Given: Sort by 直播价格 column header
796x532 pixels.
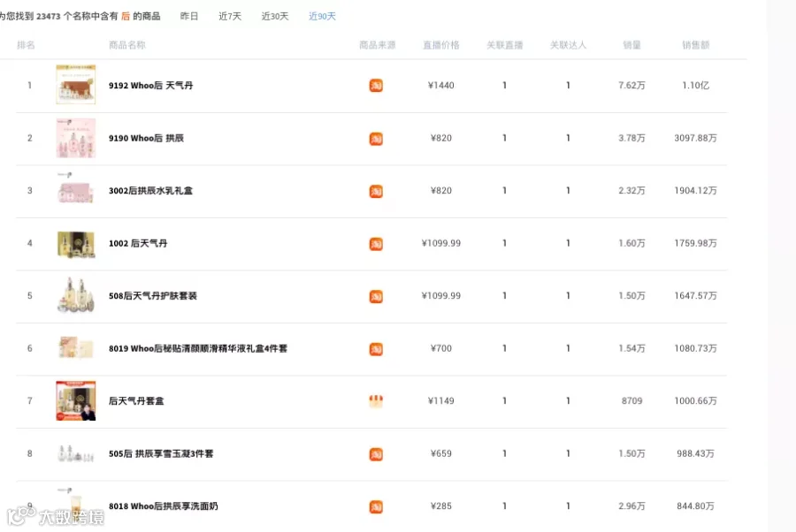Looking at the screenshot, I should (440, 45).
